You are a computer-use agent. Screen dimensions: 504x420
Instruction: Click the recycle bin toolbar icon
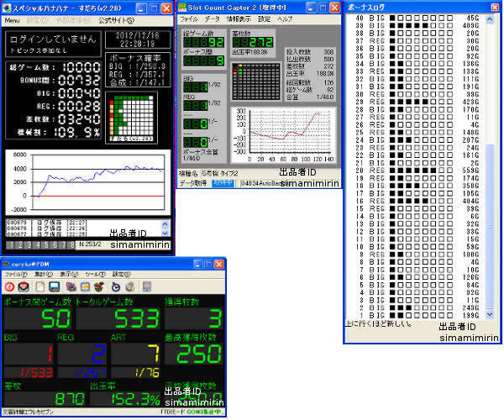tap(130, 286)
